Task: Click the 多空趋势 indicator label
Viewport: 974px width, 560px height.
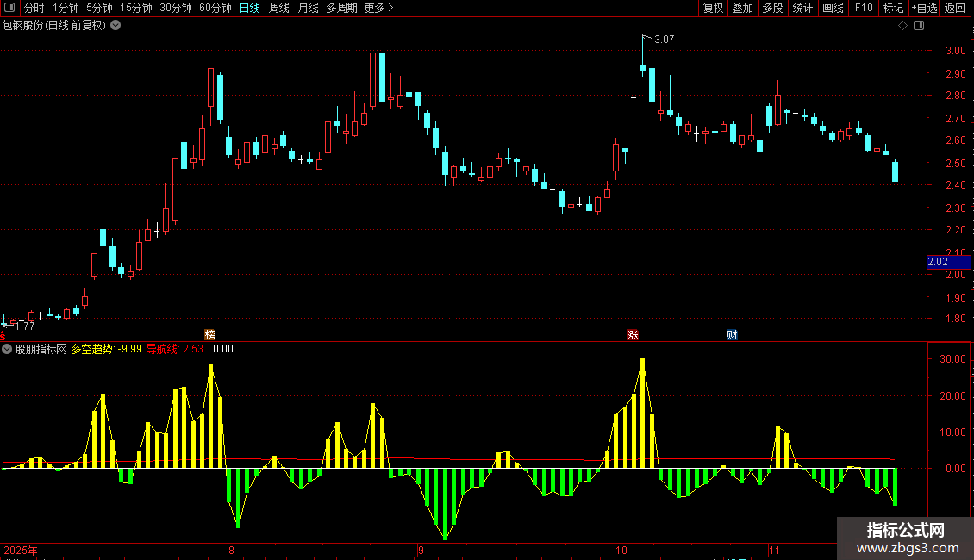Action: 92,349
